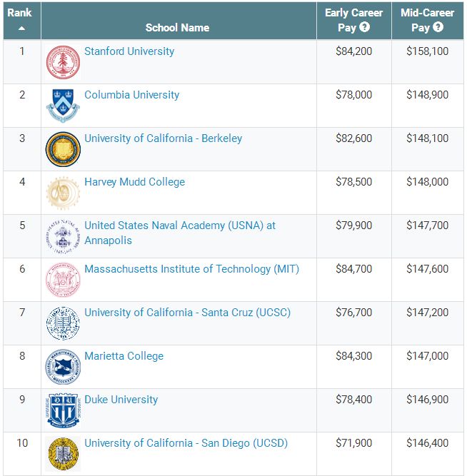The height and width of the screenshot is (476, 467).
Task: Click the UC Santa Cruz seal logo
Action: click(63, 323)
